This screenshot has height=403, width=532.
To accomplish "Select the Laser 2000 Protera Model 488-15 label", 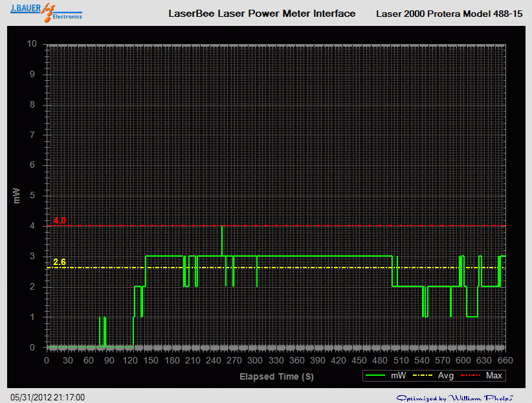I will click(447, 13).
